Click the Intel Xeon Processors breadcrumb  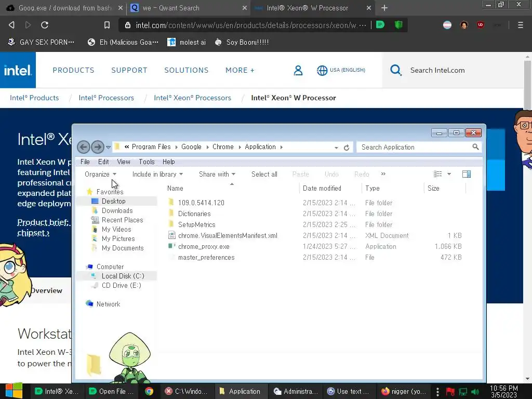[192, 98]
